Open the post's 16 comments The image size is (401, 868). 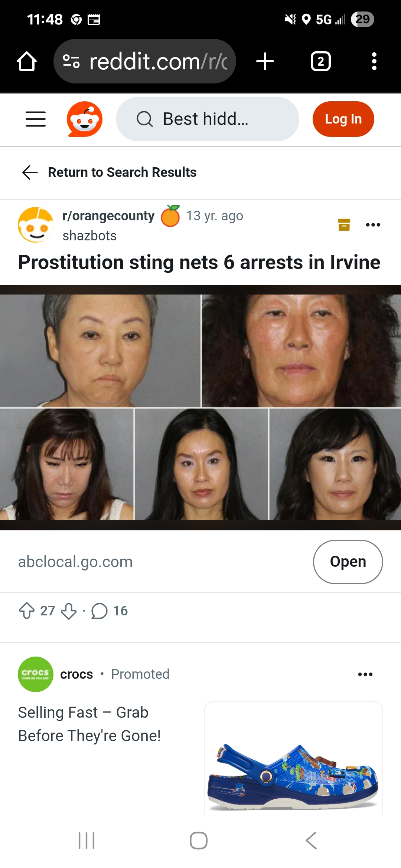click(x=110, y=611)
